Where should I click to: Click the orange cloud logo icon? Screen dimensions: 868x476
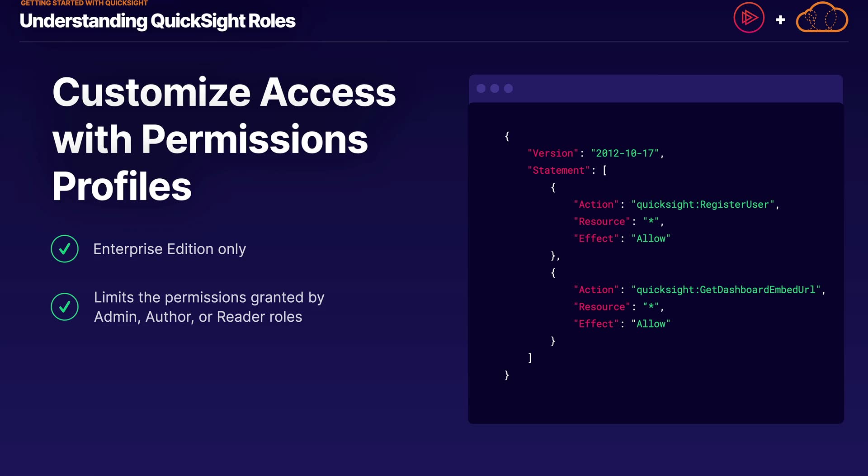[821, 18]
